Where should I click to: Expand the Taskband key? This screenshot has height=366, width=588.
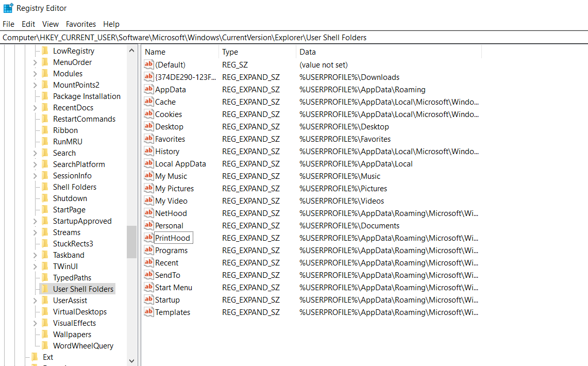[x=35, y=255]
